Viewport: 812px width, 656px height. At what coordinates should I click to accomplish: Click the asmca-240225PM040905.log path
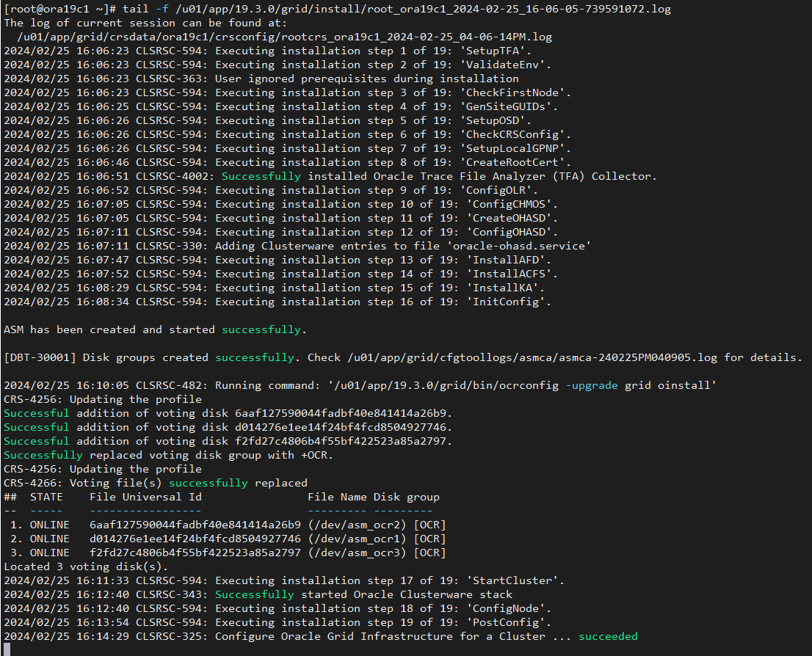pyautogui.click(x=532, y=358)
